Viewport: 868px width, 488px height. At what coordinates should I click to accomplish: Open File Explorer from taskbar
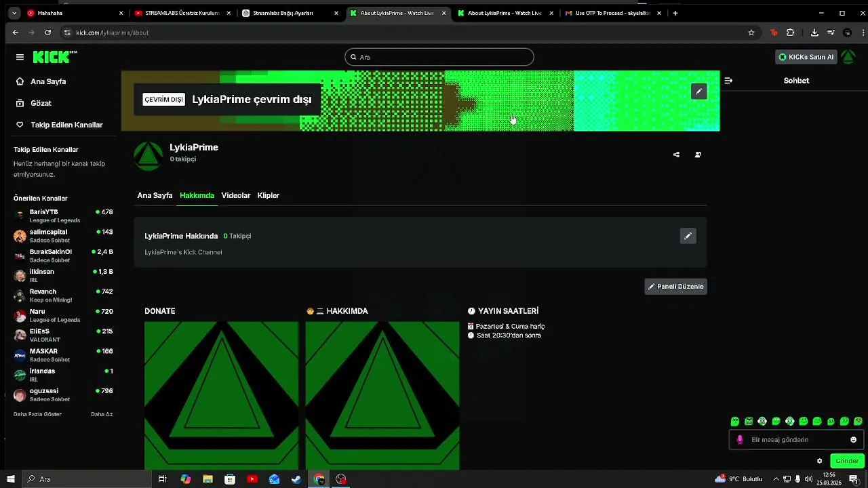[208, 479]
